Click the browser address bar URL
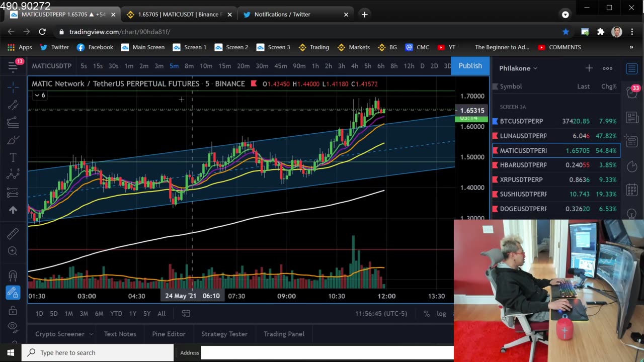 (120, 32)
